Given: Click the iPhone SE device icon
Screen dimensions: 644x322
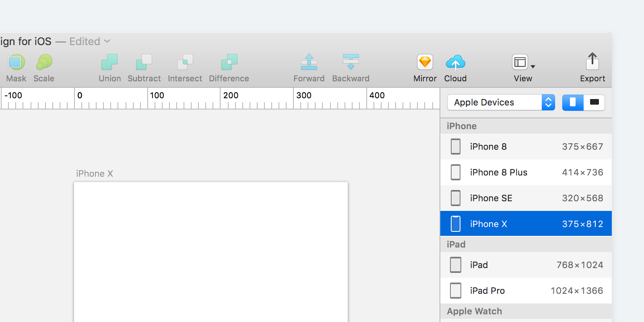Looking at the screenshot, I should point(456,198).
